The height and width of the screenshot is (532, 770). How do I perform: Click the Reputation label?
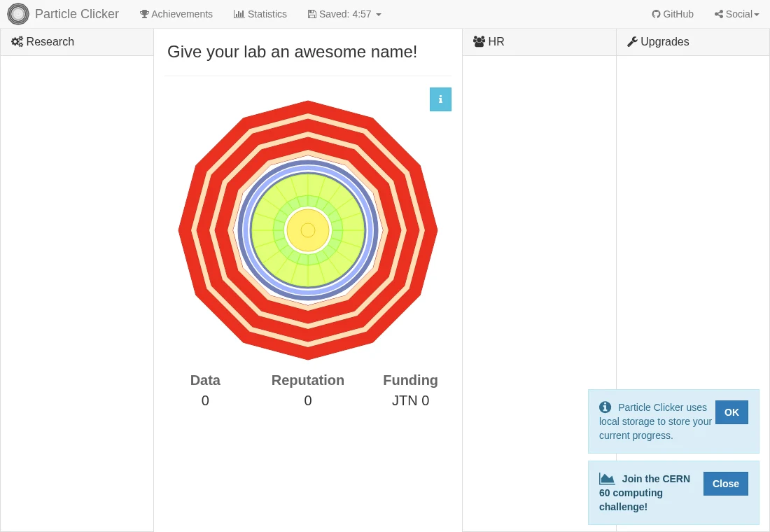(x=308, y=380)
